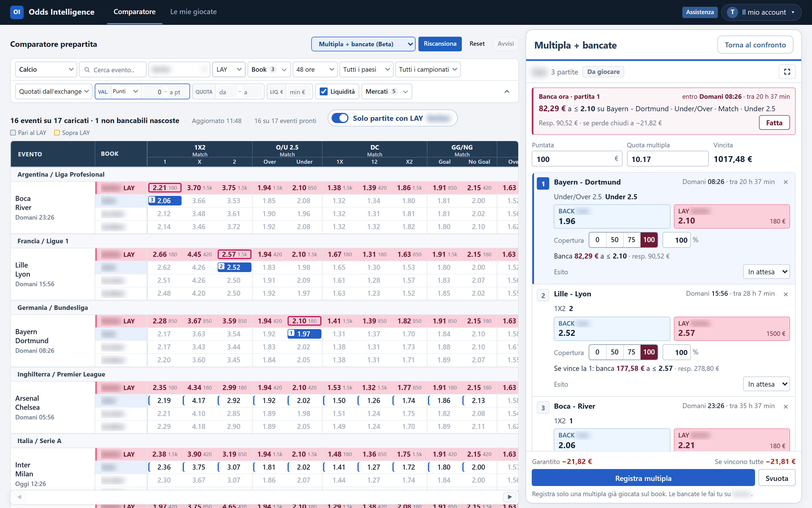Screen dimensions: 812x508
Task: Remove Boca - River from the multipla
Action: [785, 406]
